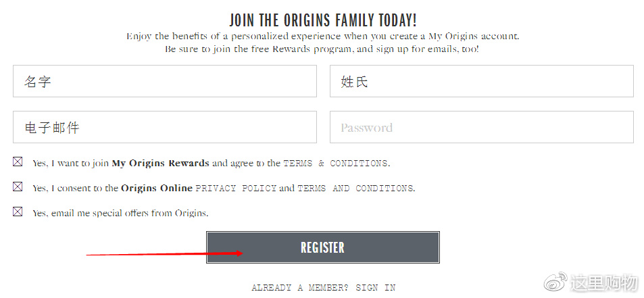Click the REGISTER button
This screenshot has height=298, width=644.
point(323,247)
